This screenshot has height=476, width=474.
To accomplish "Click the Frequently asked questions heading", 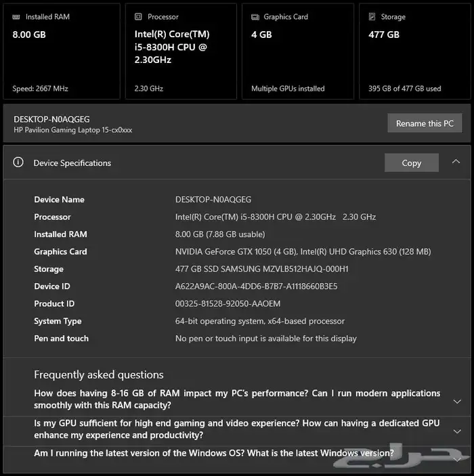I will coord(99,375).
